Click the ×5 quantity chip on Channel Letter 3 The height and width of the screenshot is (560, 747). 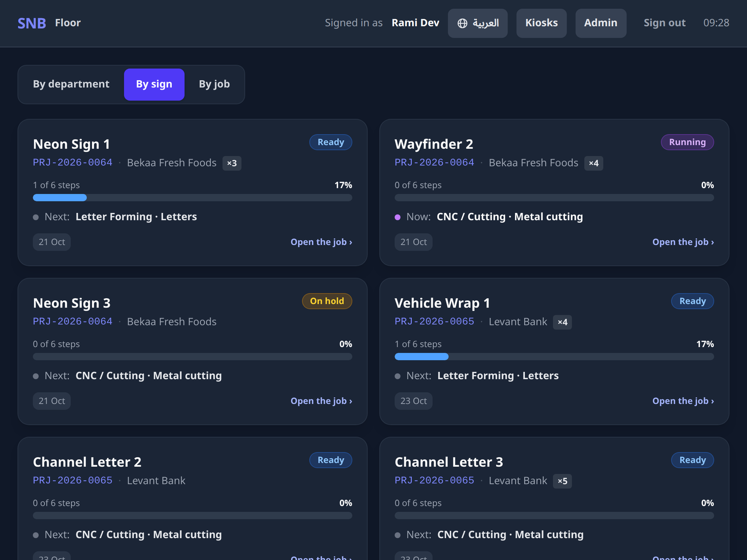click(x=562, y=481)
